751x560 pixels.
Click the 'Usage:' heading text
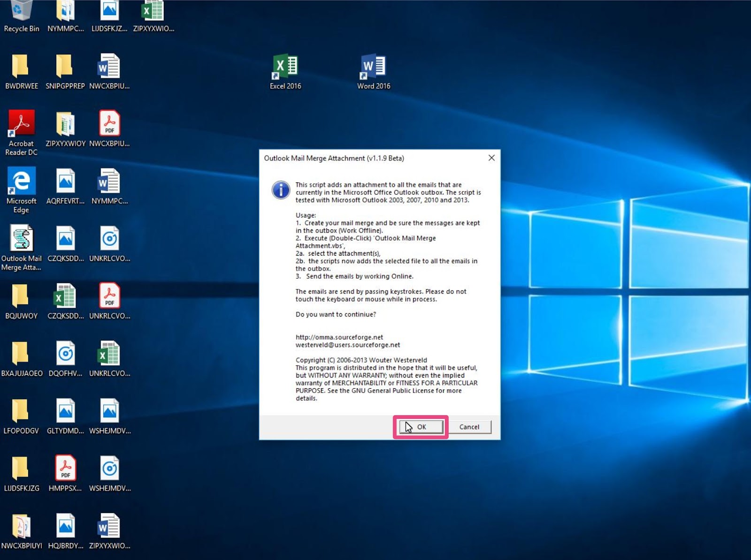coord(306,215)
